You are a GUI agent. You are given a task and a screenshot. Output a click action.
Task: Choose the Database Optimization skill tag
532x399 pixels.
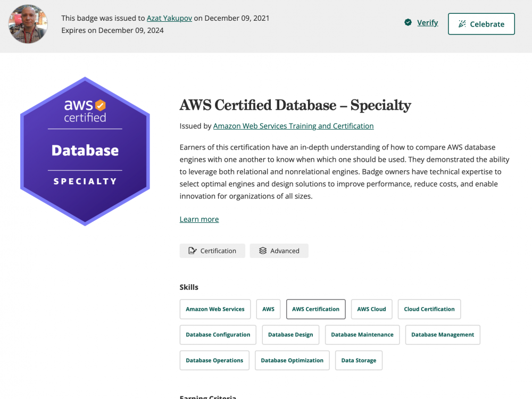click(x=292, y=360)
